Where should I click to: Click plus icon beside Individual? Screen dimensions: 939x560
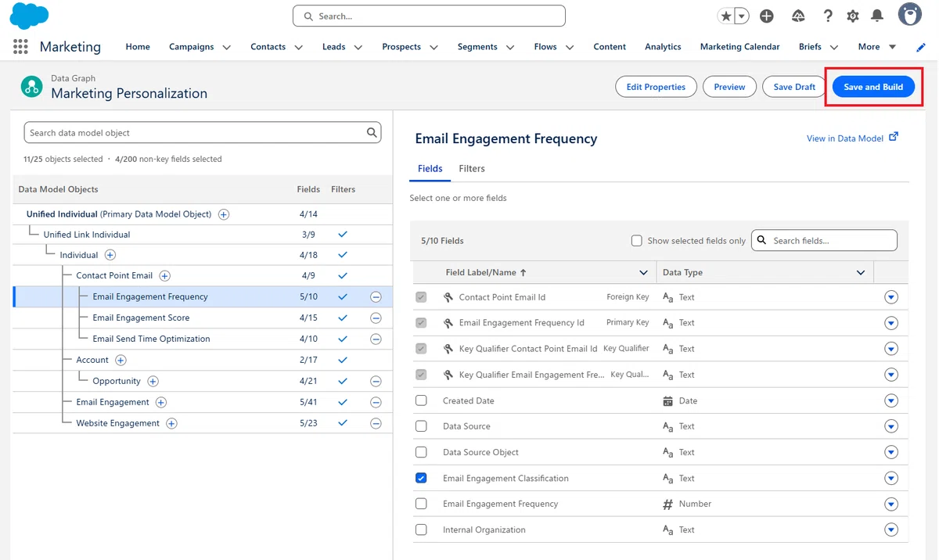(110, 255)
